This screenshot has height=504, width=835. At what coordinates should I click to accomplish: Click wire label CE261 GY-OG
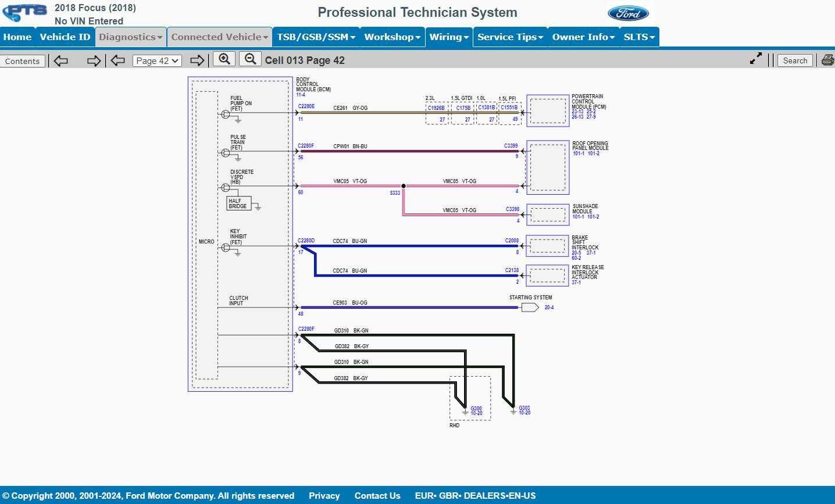pos(350,108)
